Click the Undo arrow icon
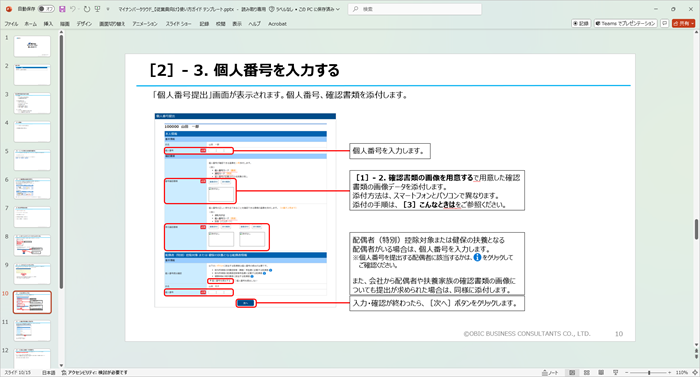 pyautogui.click(x=73, y=9)
